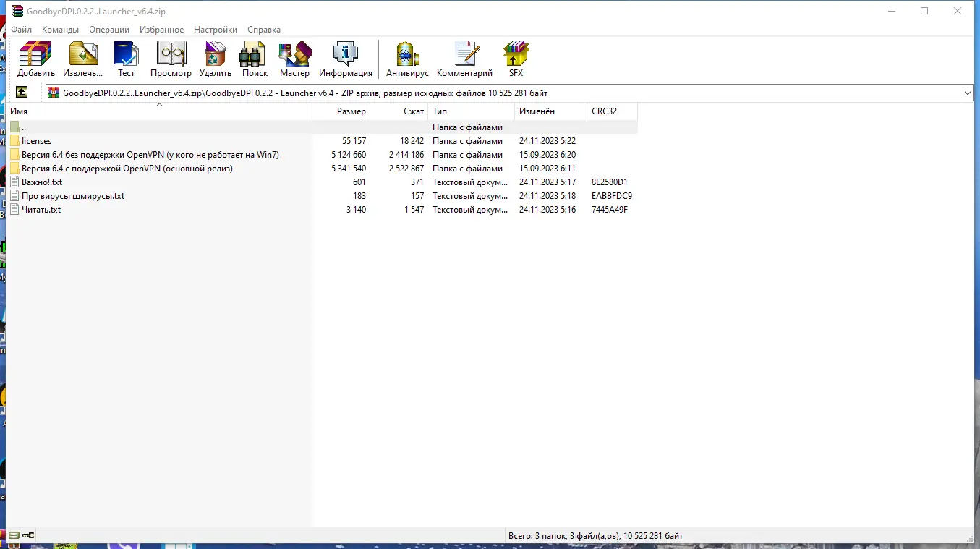Open the Команды menu
The height and width of the screenshot is (549, 980).
(60, 30)
